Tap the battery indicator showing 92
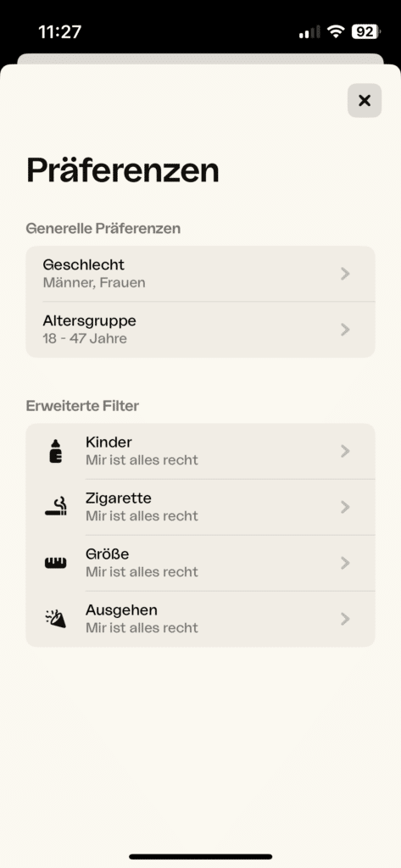401x868 pixels. coord(365,31)
